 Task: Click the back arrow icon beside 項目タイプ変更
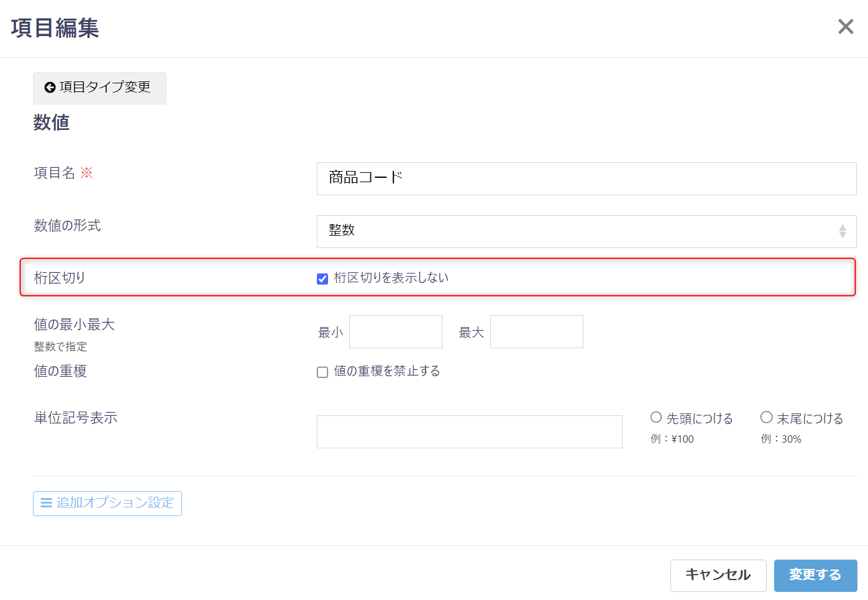50,88
